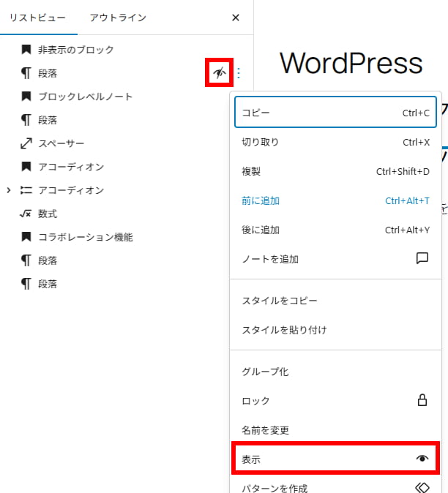The height and width of the screenshot is (493, 448).
Task: Choose コピー from the context menu
Action: click(335, 113)
